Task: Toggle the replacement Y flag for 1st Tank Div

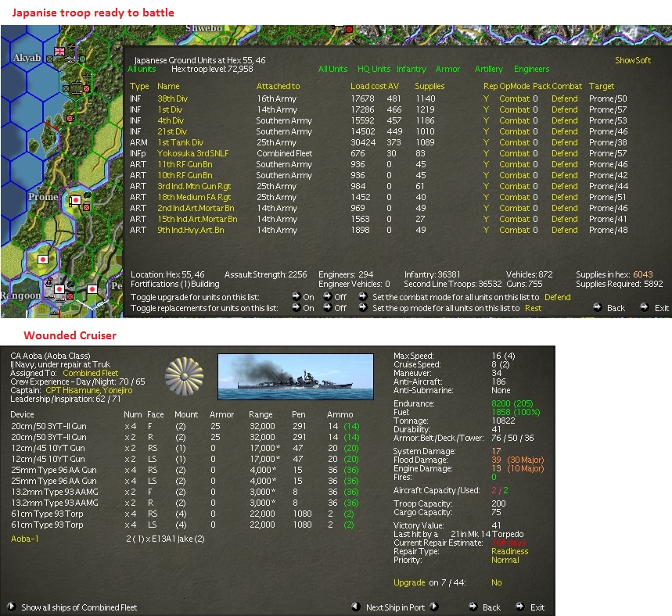Action: (x=486, y=142)
